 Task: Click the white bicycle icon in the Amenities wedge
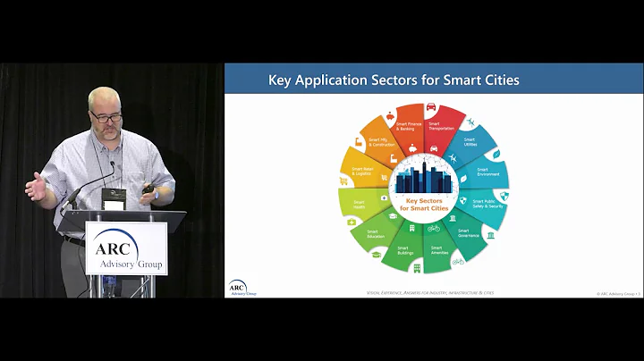(434, 228)
